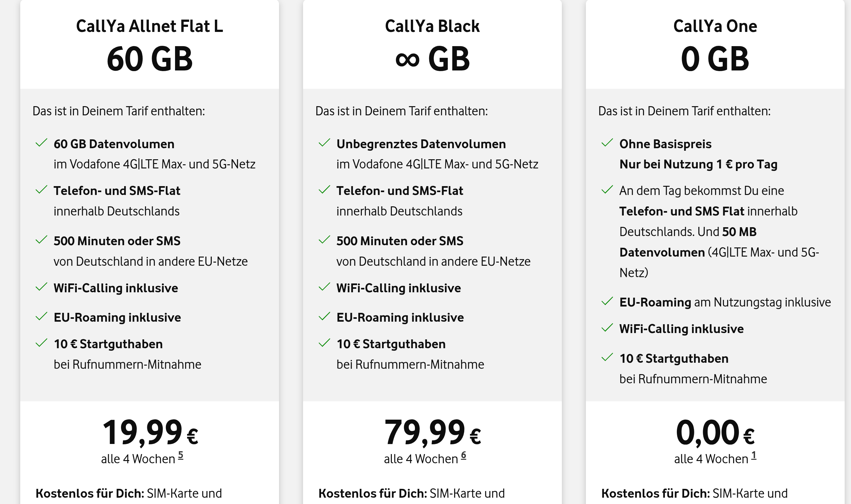The height and width of the screenshot is (504, 851).
Task: Click the 79,99 € price
Action: (433, 432)
